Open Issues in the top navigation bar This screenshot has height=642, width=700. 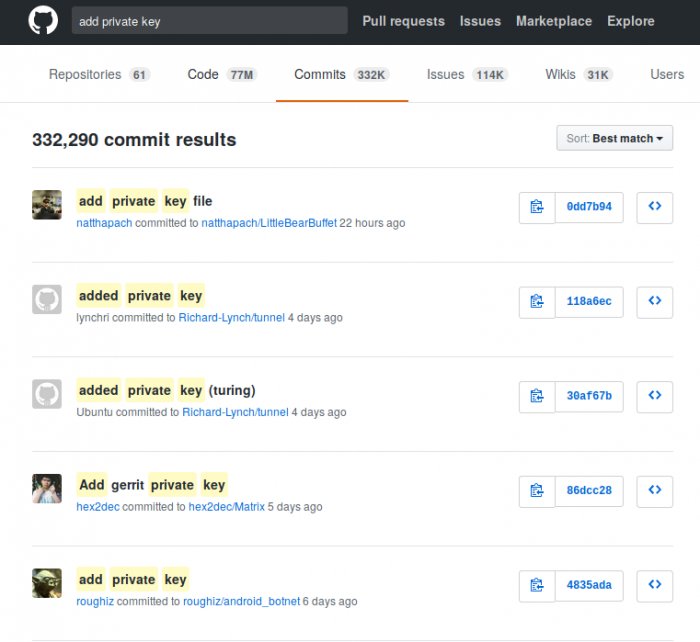pos(480,21)
